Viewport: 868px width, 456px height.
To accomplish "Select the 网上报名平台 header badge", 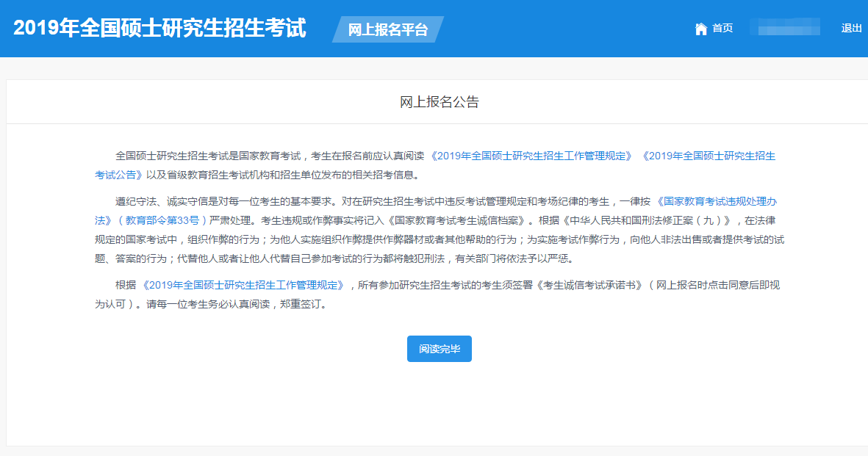I will click(387, 29).
